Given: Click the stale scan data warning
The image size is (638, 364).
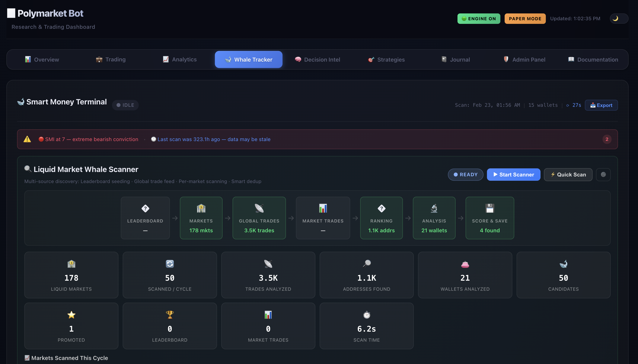Looking at the screenshot, I should pyautogui.click(x=211, y=139).
